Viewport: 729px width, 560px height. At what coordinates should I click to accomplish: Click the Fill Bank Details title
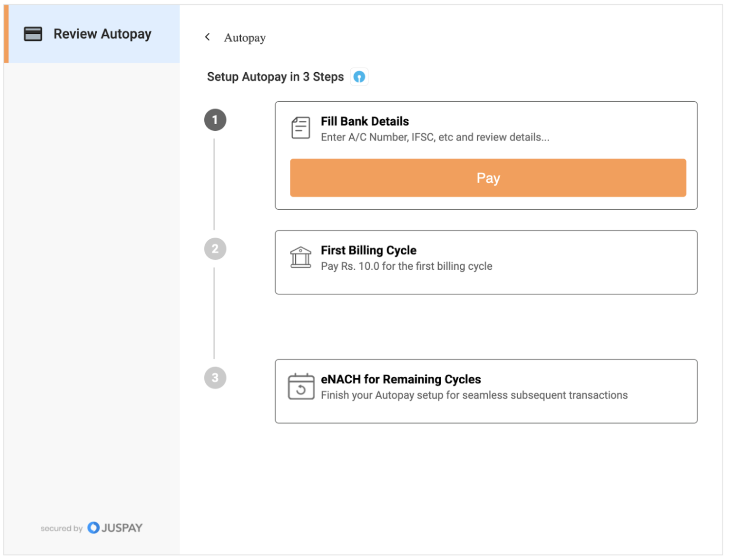pos(364,121)
